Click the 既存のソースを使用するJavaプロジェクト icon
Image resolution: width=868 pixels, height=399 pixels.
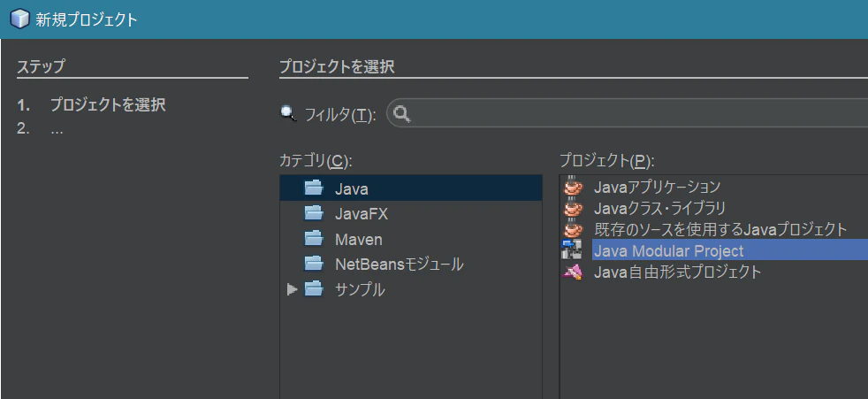pos(573,228)
